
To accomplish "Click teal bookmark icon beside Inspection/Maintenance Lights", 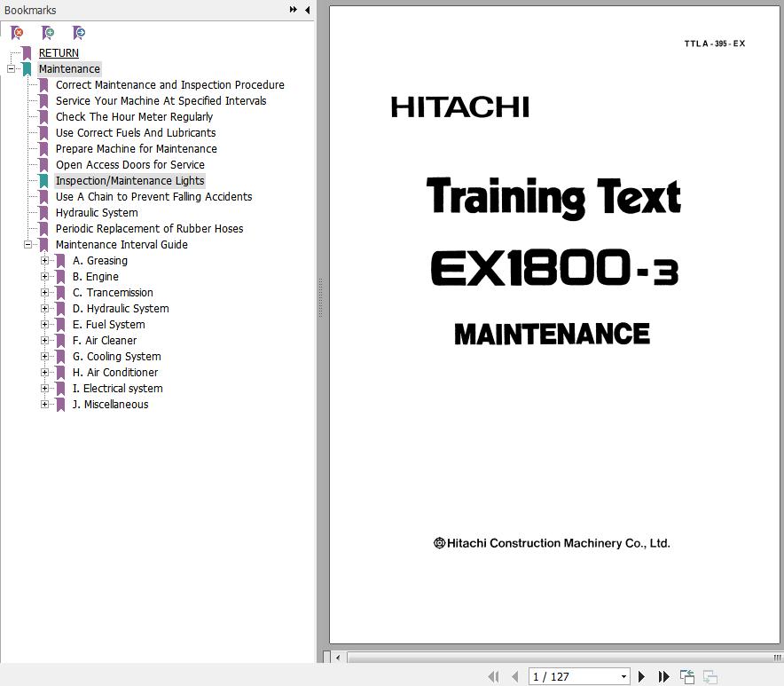I will pos(44,181).
